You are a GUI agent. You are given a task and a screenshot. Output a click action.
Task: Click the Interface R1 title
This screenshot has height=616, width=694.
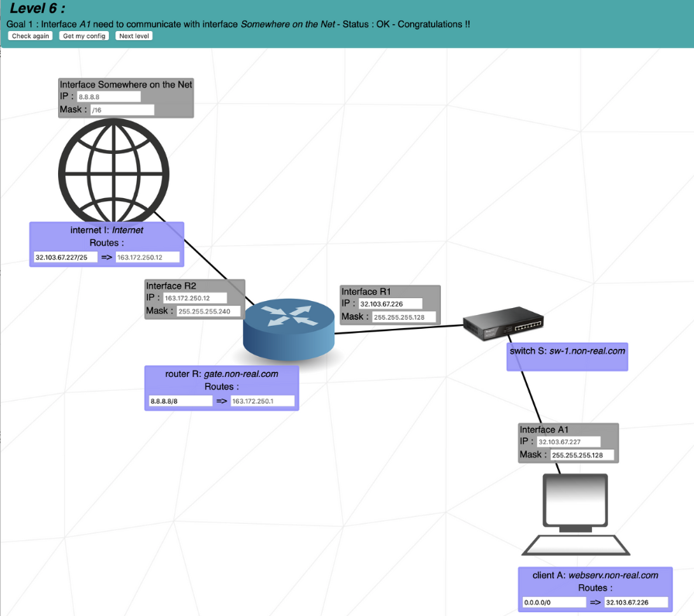(x=366, y=292)
